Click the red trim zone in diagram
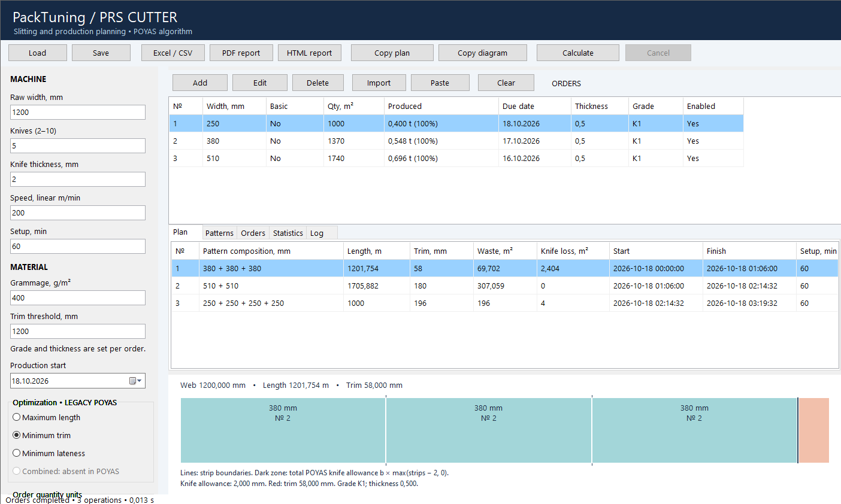 [814, 430]
